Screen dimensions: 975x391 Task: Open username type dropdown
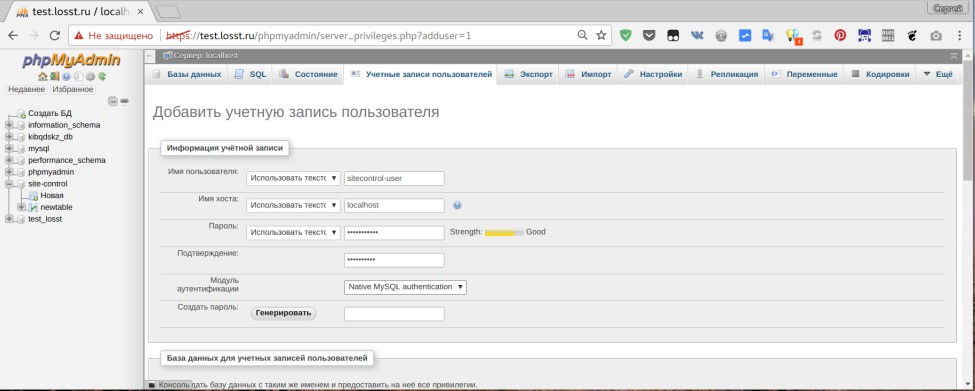coord(293,178)
